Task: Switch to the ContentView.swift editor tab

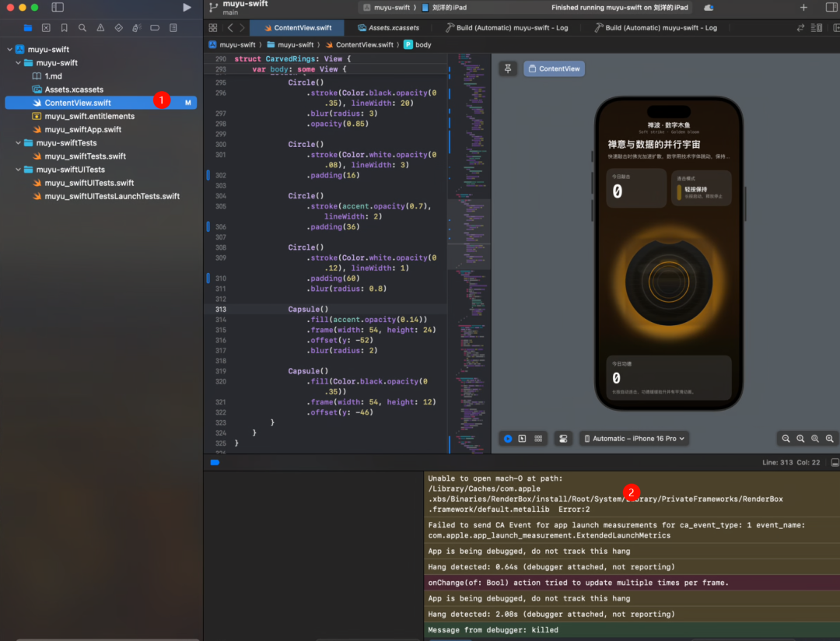Action: point(298,28)
